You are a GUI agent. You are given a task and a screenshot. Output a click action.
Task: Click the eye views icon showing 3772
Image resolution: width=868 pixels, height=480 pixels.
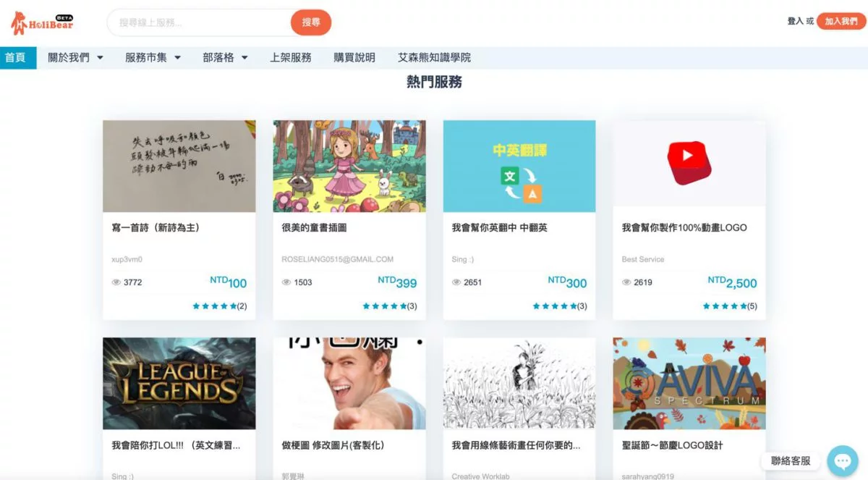coord(116,282)
